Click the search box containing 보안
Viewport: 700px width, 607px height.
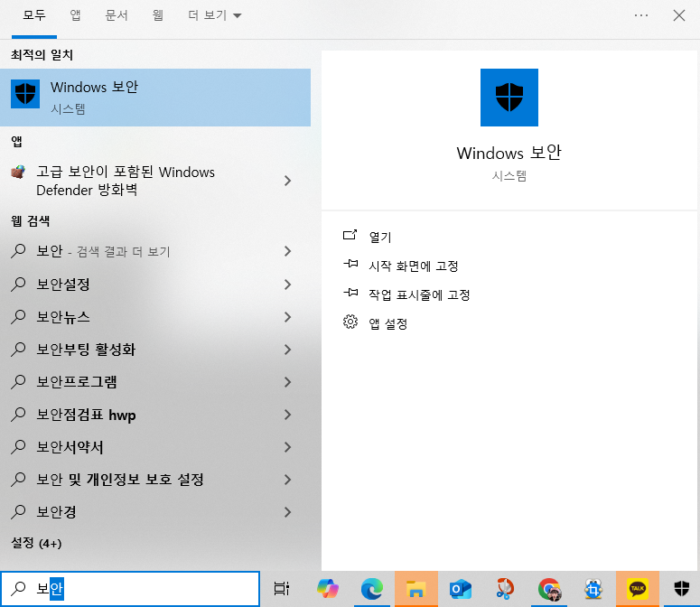point(130,589)
